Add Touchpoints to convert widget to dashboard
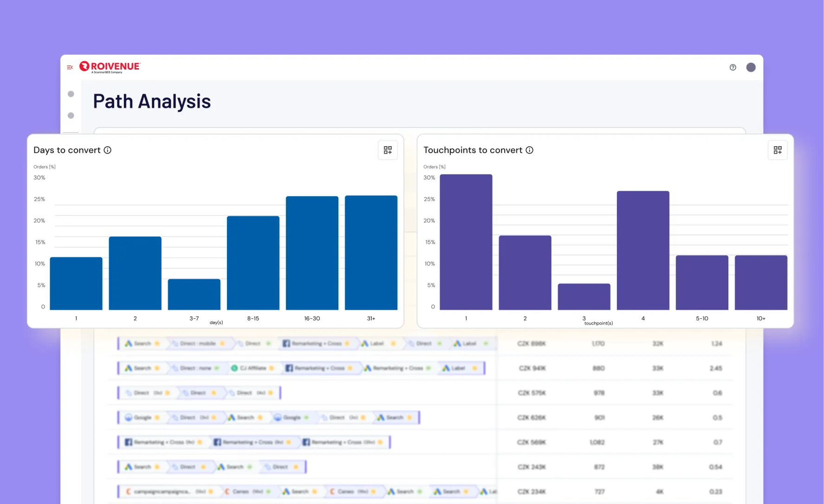Image resolution: width=824 pixels, height=504 pixels. 778,150
